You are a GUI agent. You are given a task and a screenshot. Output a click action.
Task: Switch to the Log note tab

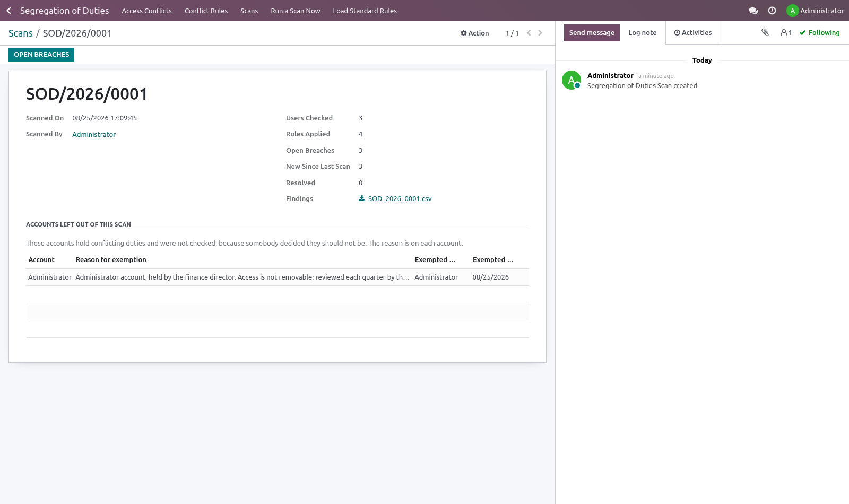click(x=642, y=32)
